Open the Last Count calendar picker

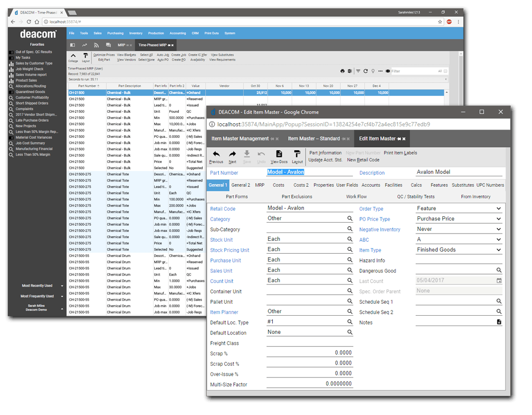(499, 280)
